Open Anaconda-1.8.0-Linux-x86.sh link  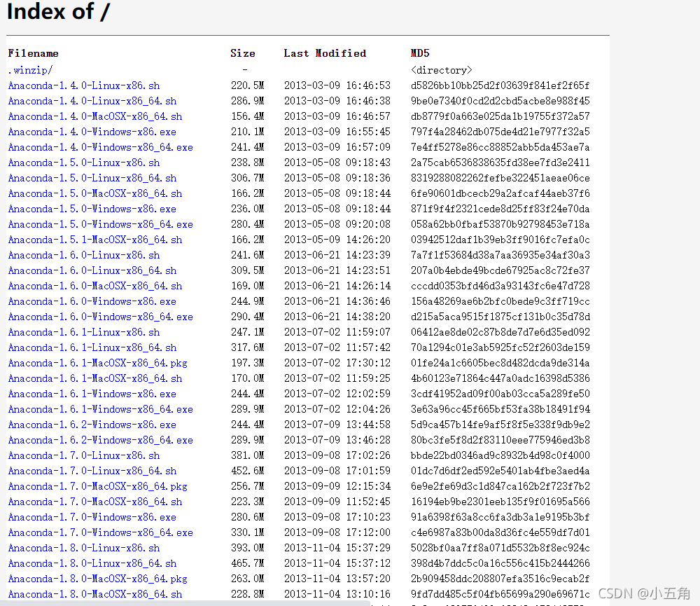(84, 549)
